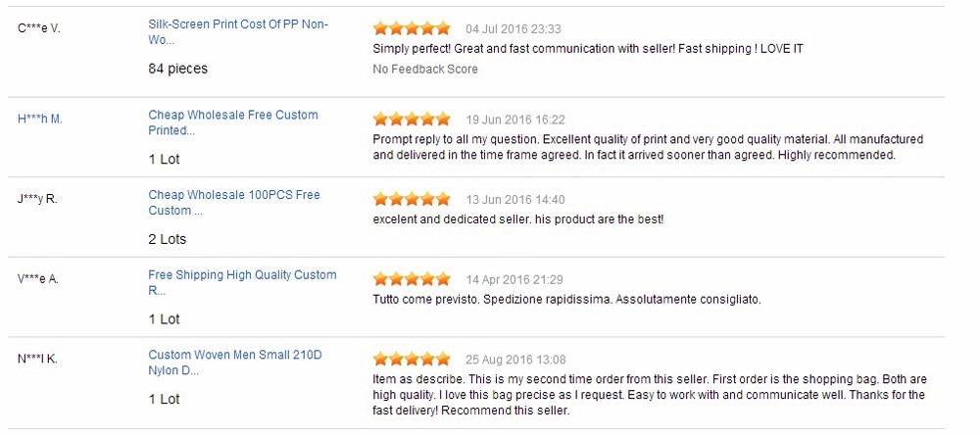
Task: Click the 04 Jul 2016 23:33 timestamp
Action: click(x=514, y=29)
